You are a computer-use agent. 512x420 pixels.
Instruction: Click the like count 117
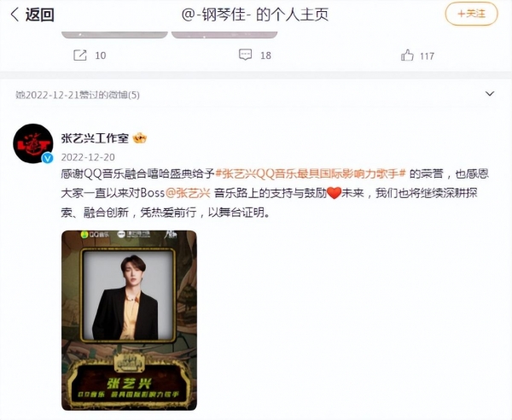(428, 56)
